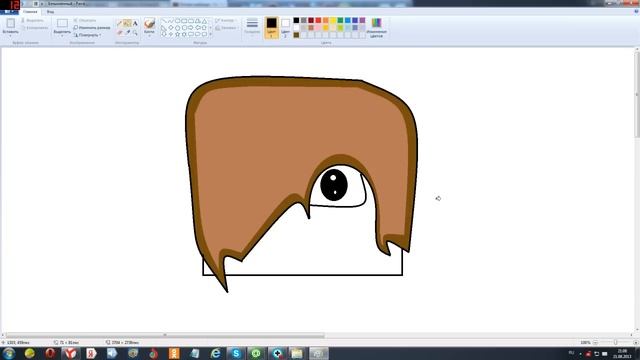Choose the five-point star shape

pyautogui.click(x=178, y=34)
